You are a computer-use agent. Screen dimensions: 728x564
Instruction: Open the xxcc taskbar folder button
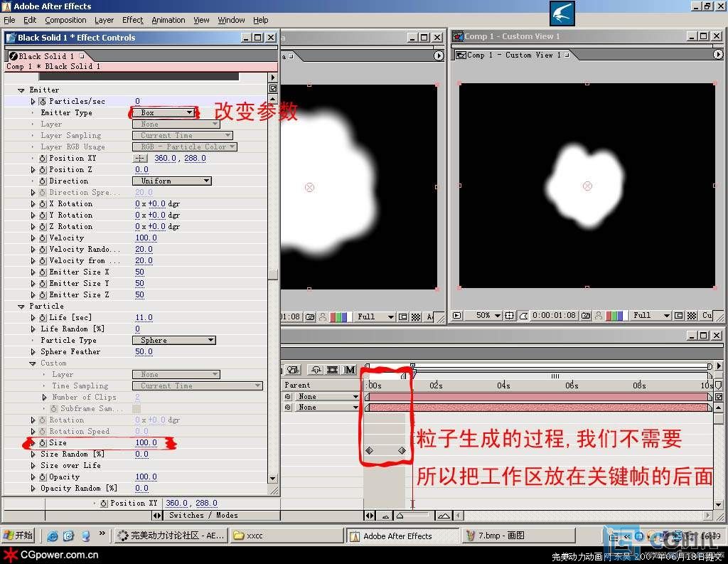click(x=287, y=536)
